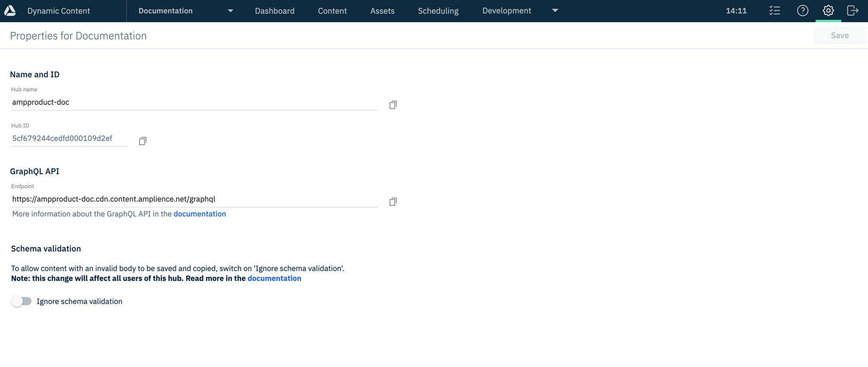Open the Content tab

click(x=332, y=11)
